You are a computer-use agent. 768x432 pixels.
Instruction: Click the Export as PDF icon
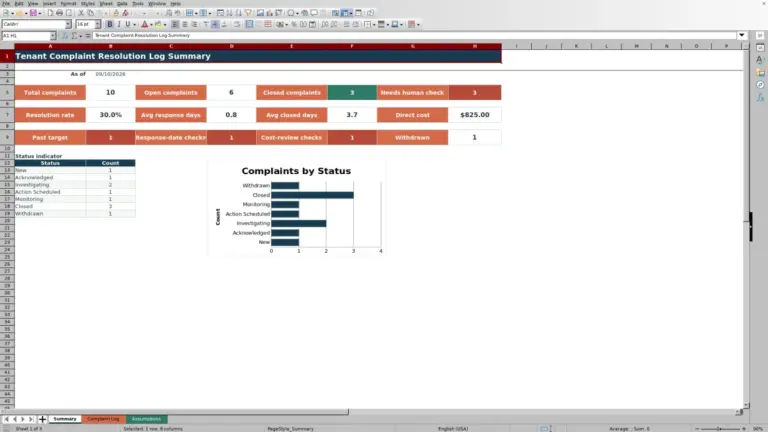(x=50, y=13)
